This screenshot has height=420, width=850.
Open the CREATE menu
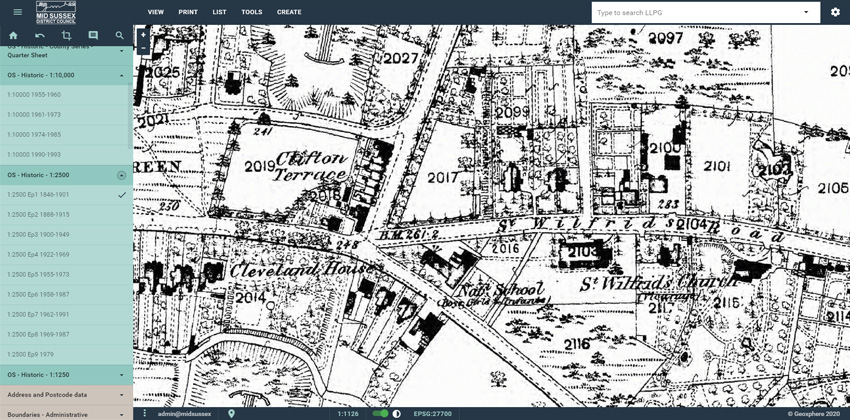click(x=289, y=12)
